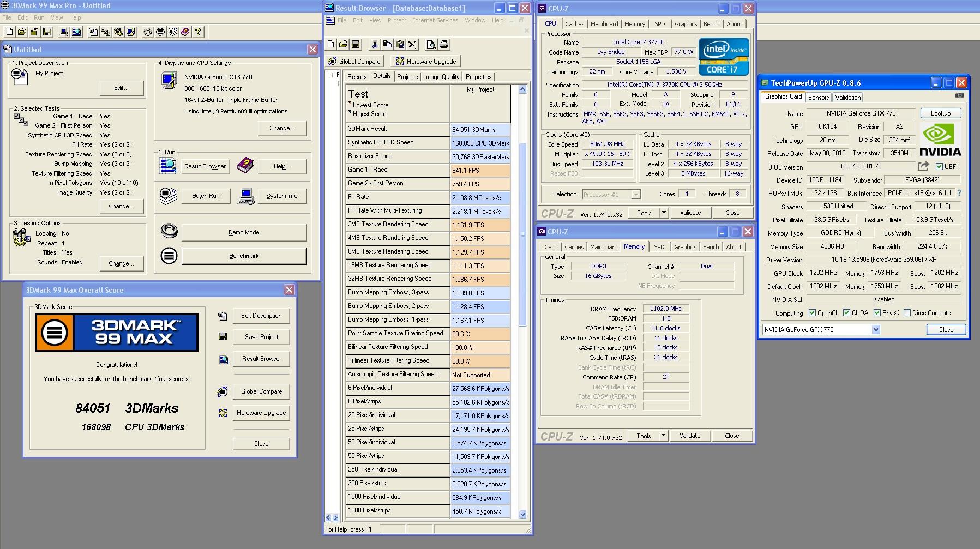Enable the DirectCompute checkbox in GPU-Z
Image resolution: width=980 pixels, height=549 pixels.
(x=907, y=313)
